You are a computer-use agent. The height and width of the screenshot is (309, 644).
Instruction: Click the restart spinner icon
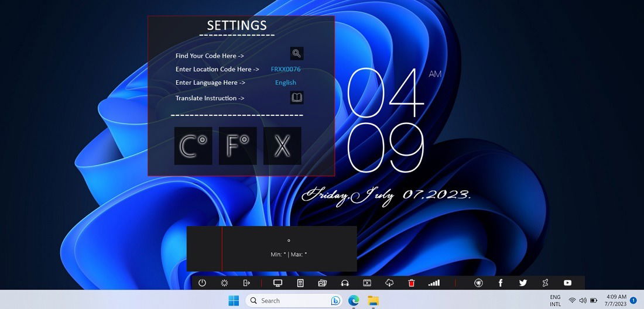click(x=224, y=283)
